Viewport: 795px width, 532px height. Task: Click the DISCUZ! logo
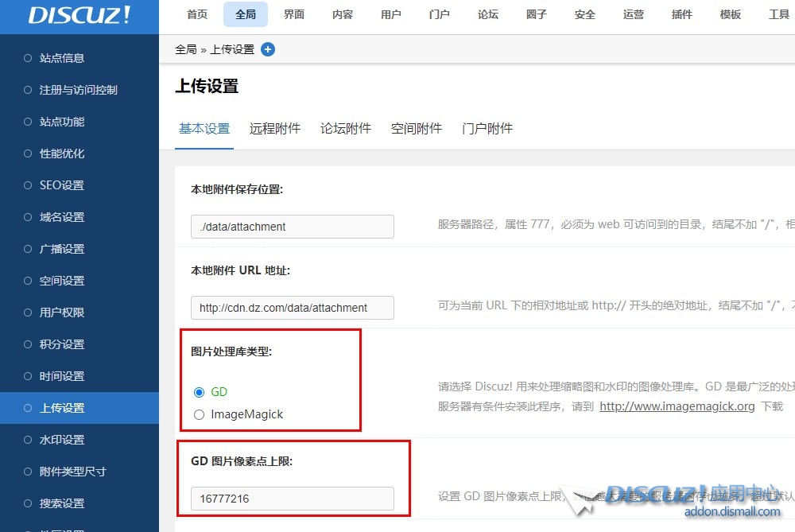(79, 15)
